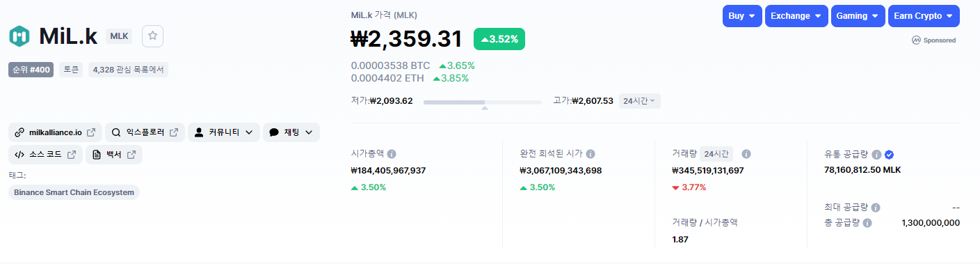
Task: Click the green 3.52% price change badge
Action: coord(499,39)
